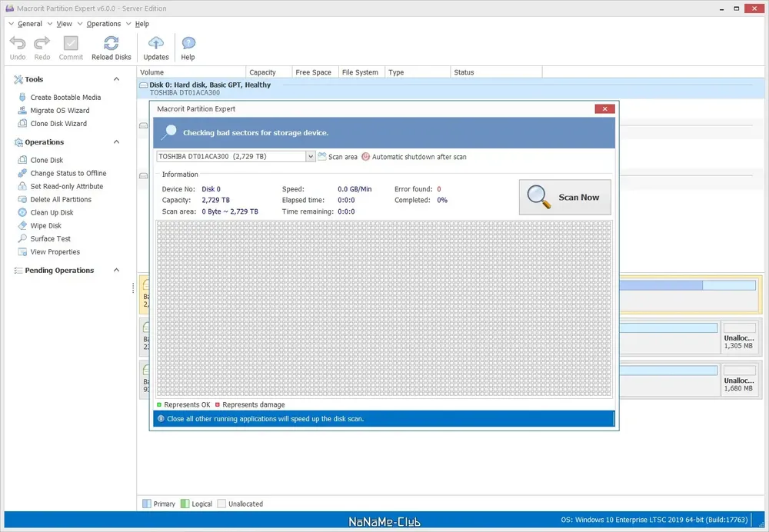769x532 pixels.
Task: Close the Macrorit Partition Expert dialog
Action: click(604, 109)
